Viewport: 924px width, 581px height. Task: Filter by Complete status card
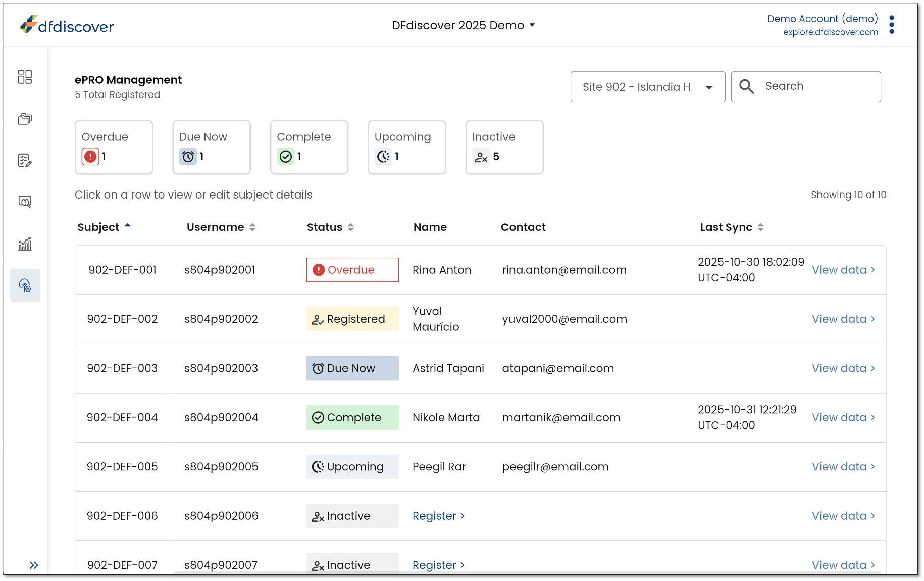[x=309, y=147]
